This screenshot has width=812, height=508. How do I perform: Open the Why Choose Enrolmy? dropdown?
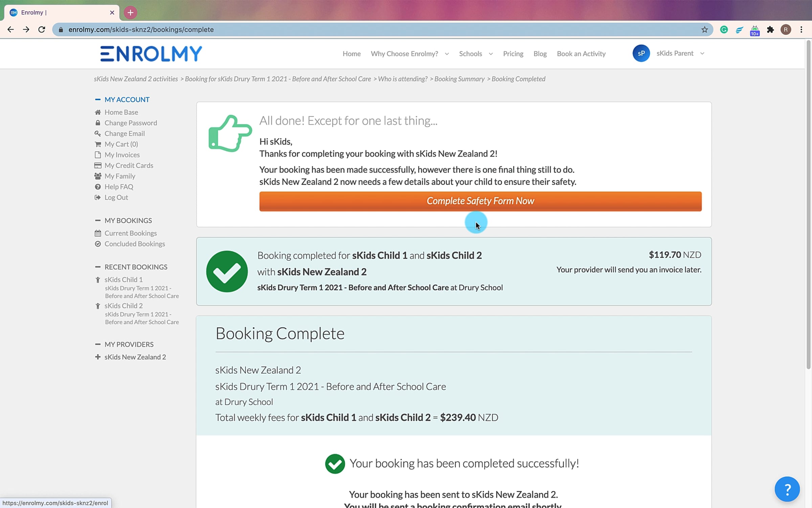(410, 54)
